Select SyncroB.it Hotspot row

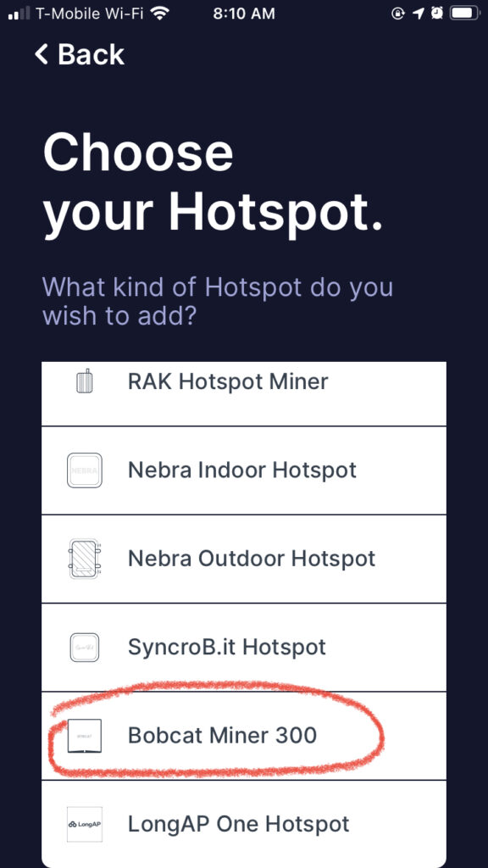244,647
